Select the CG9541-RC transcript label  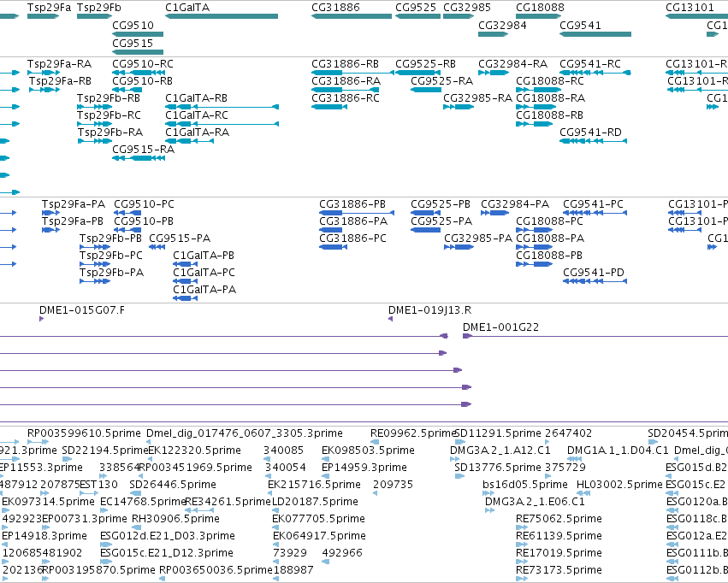[590, 64]
